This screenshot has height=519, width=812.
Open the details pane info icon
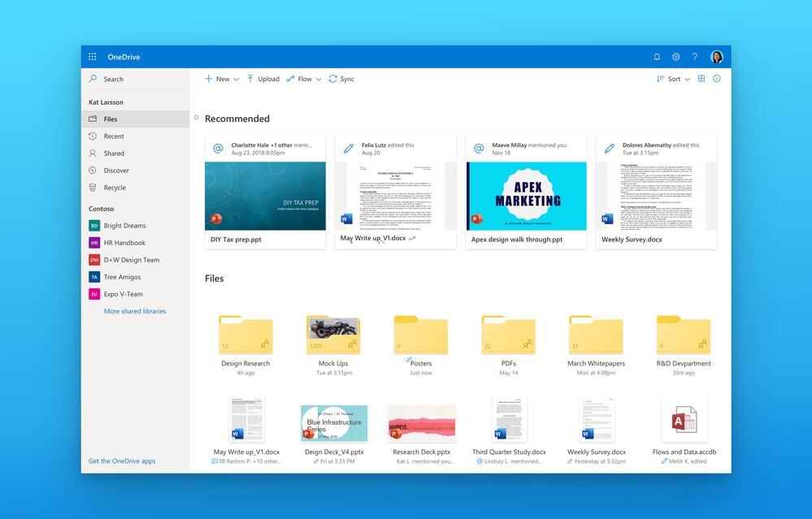(x=716, y=79)
